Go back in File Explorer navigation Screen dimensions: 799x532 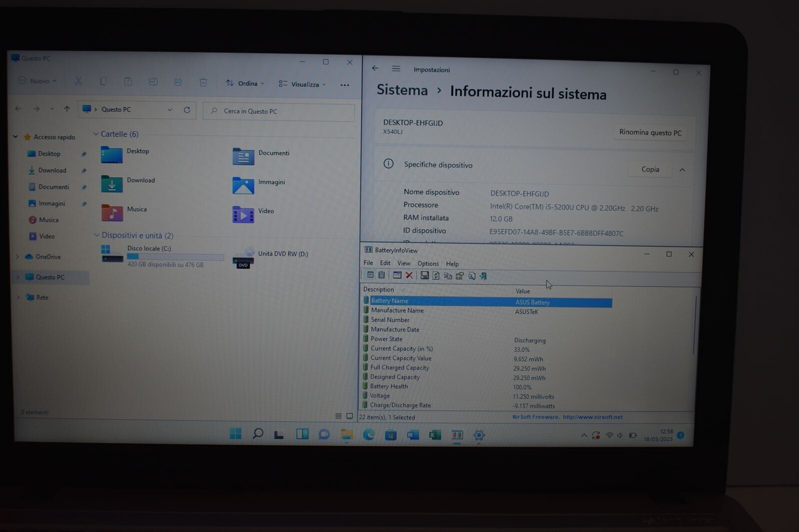pyautogui.click(x=18, y=108)
